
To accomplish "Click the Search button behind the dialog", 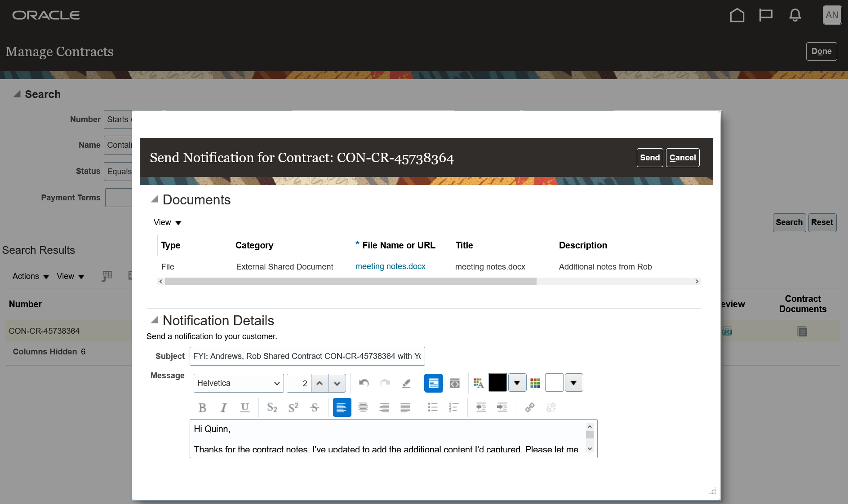I will point(789,222).
